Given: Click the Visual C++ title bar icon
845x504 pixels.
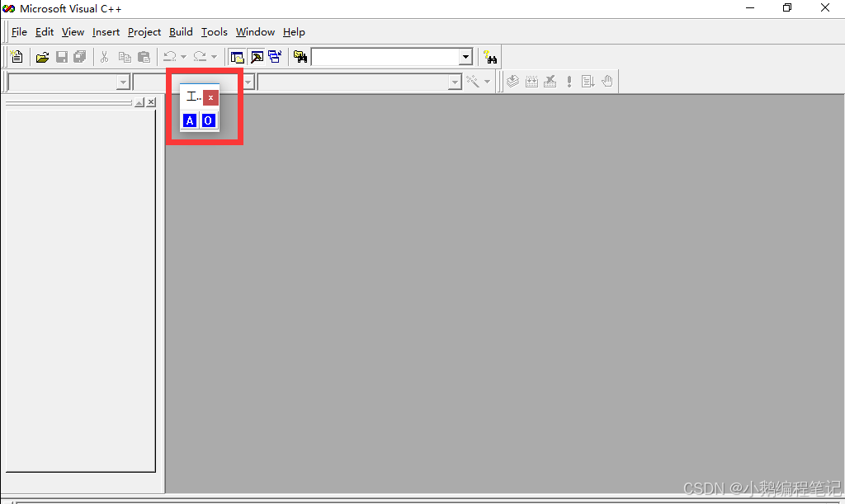Looking at the screenshot, I should click(x=8, y=8).
